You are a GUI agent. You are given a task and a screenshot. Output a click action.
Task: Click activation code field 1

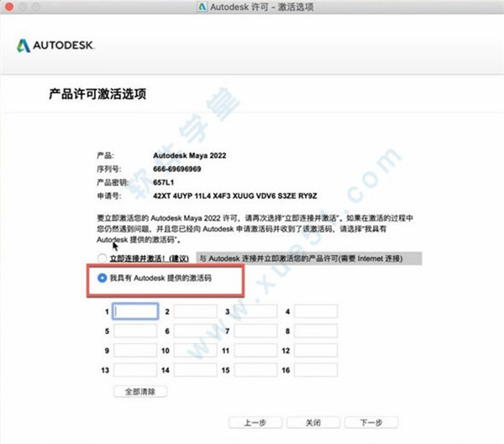(x=135, y=311)
